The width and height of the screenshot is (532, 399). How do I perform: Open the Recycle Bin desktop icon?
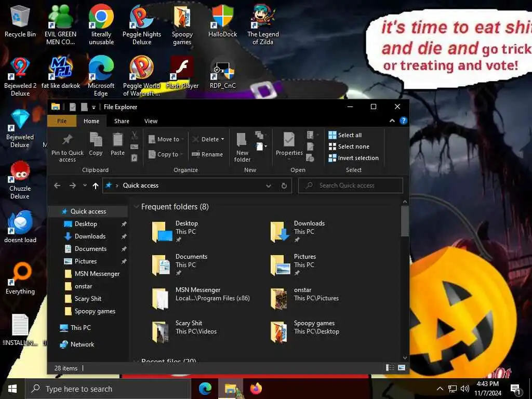[20, 22]
